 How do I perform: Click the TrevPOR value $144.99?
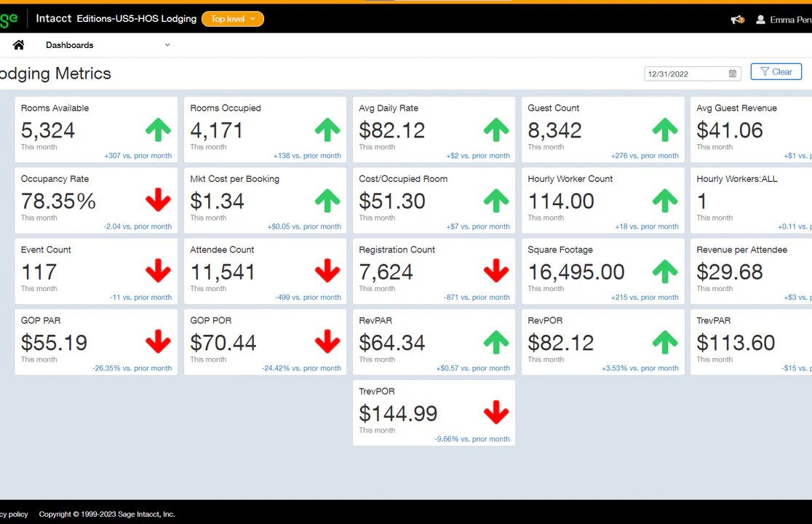(x=398, y=413)
